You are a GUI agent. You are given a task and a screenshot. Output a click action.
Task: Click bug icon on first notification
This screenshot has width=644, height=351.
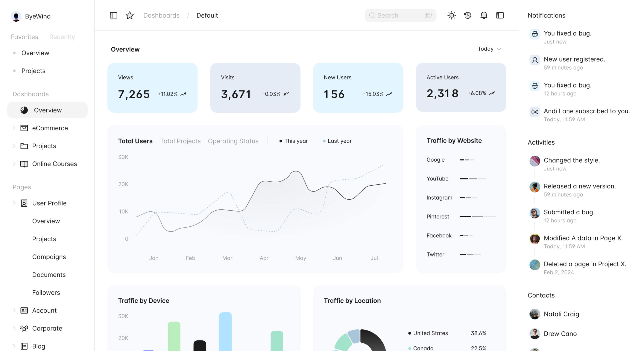coord(535,34)
